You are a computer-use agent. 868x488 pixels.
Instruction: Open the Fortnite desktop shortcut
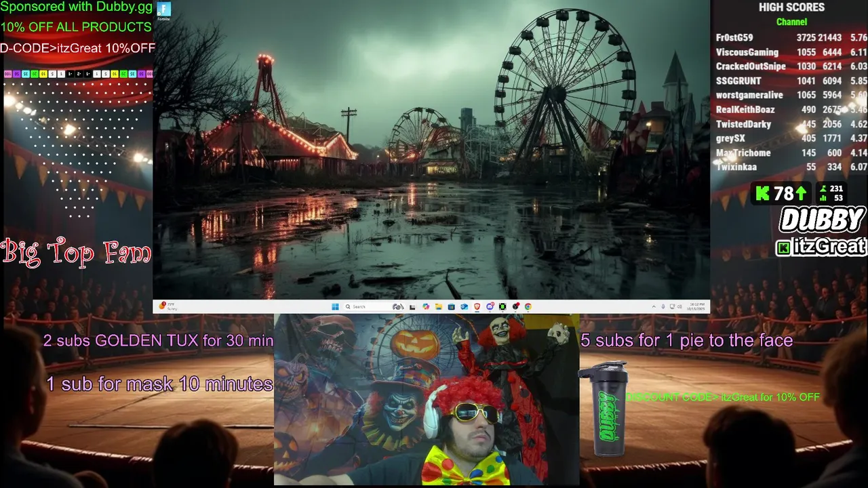click(x=163, y=11)
